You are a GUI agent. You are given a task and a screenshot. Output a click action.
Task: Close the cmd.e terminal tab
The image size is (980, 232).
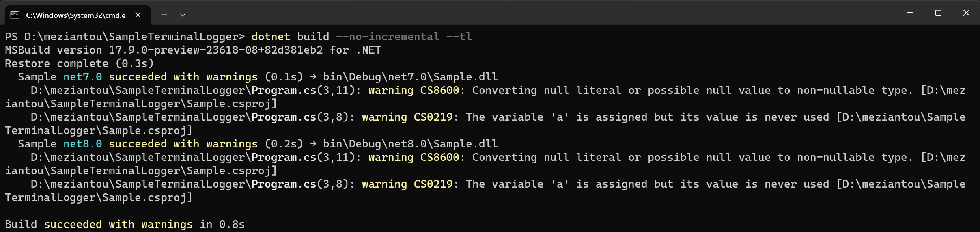[x=138, y=15]
